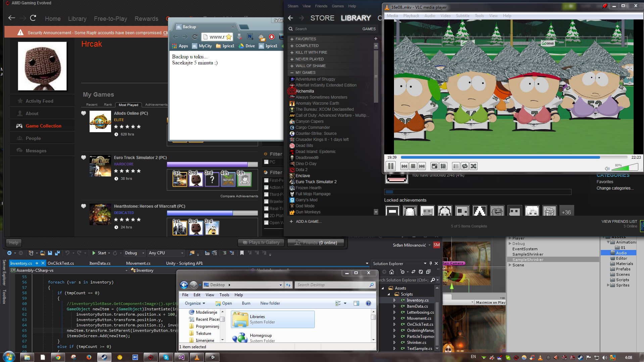Open Steam from the taskbar

[104, 357]
